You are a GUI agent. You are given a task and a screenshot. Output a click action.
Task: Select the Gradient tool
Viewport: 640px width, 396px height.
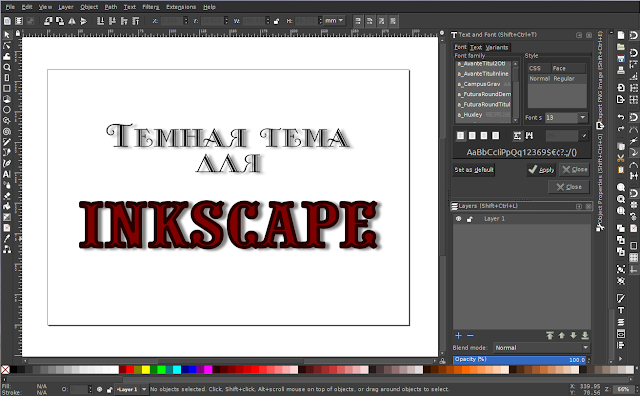pyautogui.click(x=7, y=217)
